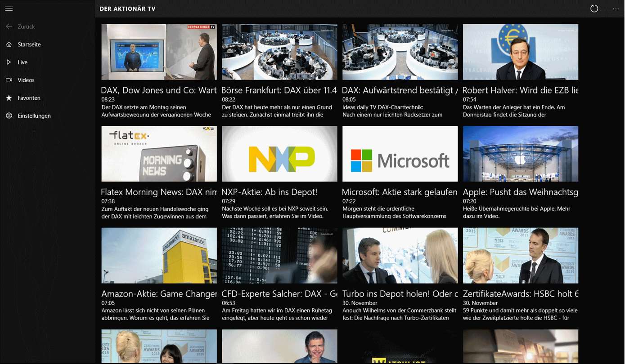Click 'Das Warten der Anleger' description
The height and width of the screenshot is (364, 625).
pyautogui.click(x=514, y=111)
